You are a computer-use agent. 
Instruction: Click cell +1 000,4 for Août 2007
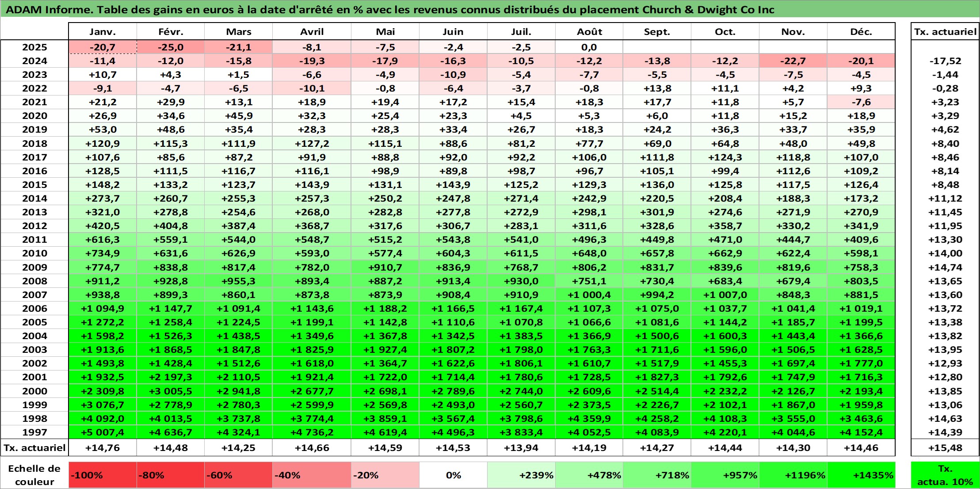point(589,294)
